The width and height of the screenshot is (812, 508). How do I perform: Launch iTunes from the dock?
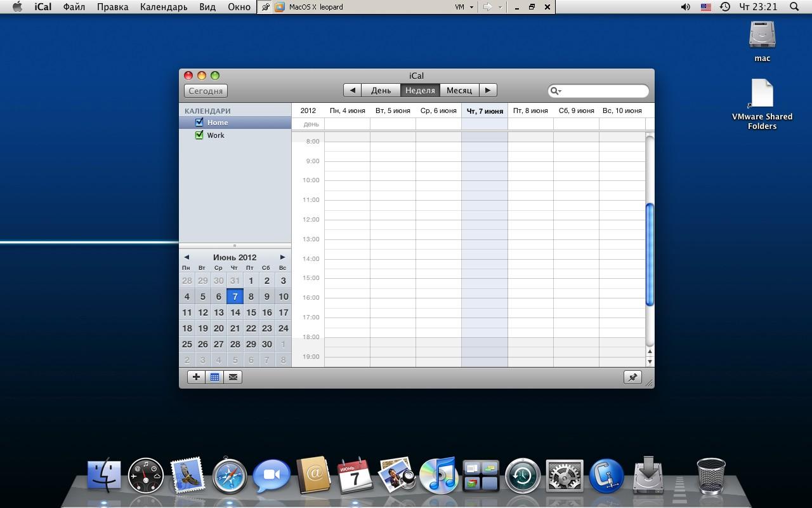[438, 476]
